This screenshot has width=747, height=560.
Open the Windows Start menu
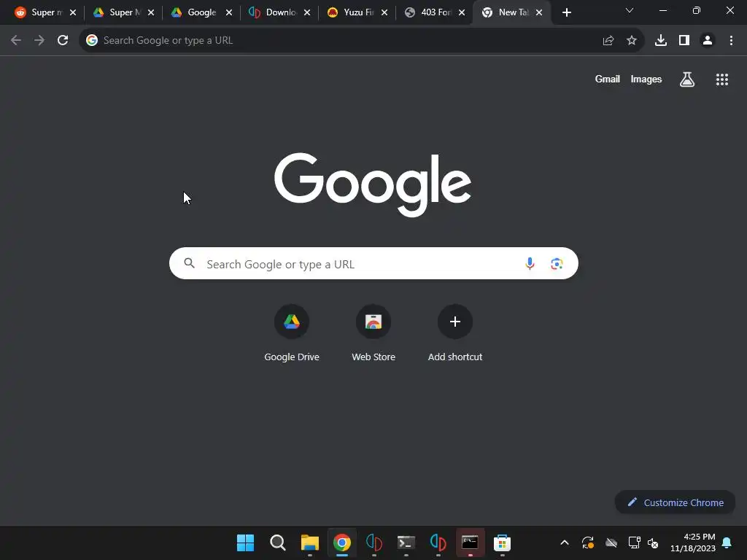pos(245,542)
